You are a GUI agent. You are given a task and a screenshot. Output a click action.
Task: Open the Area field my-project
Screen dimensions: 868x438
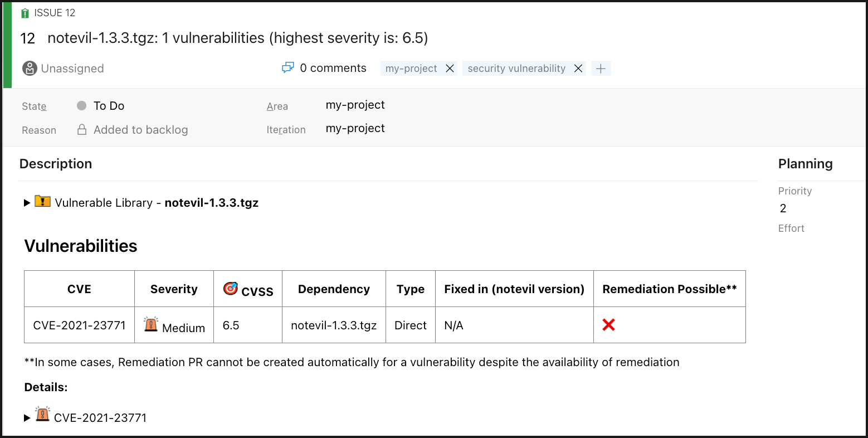click(x=355, y=105)
